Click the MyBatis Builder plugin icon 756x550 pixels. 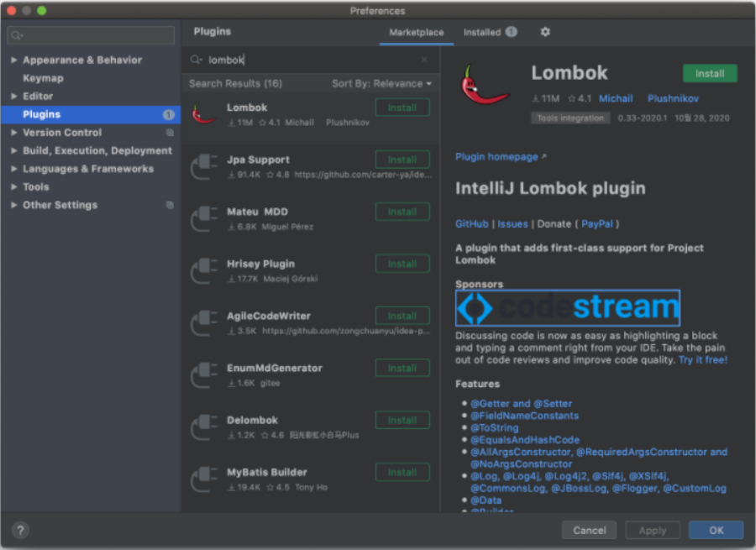(204, 479)
